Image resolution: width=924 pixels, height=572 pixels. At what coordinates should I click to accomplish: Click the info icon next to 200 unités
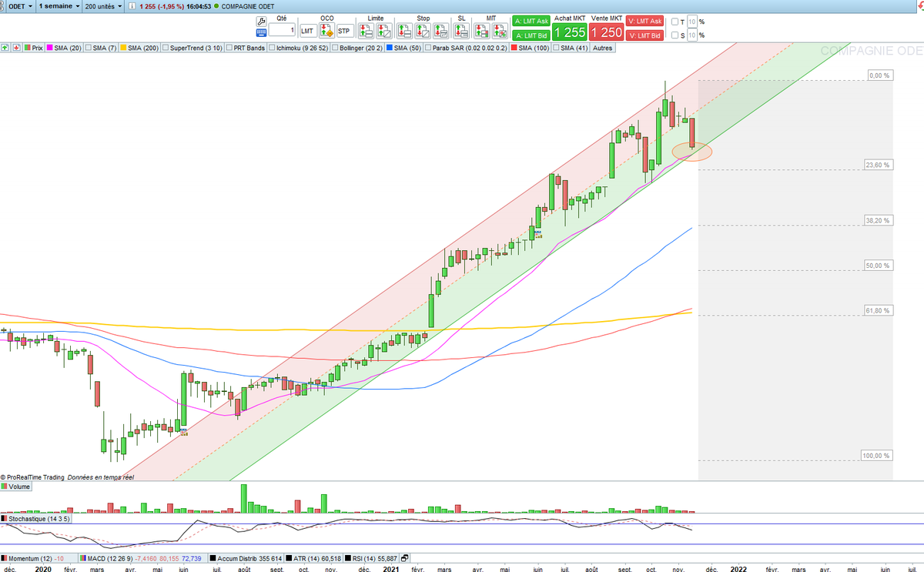[x=132, y=6]
